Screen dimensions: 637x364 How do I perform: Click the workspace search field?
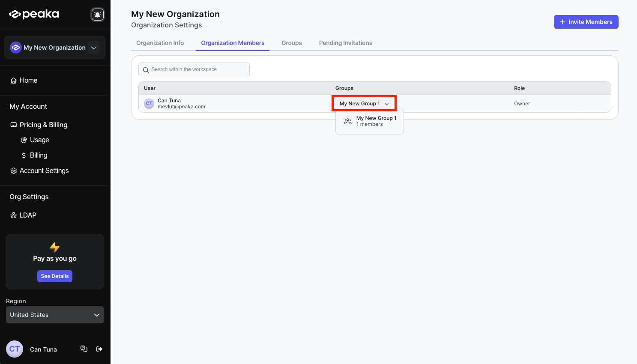(x=194, y=69)
